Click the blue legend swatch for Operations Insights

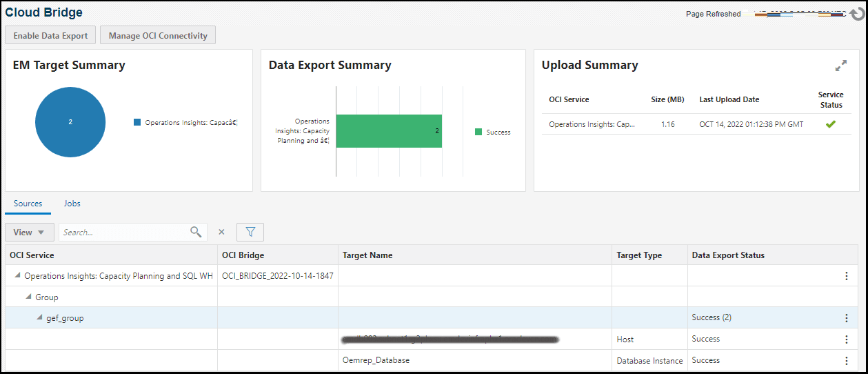point(137,122)
